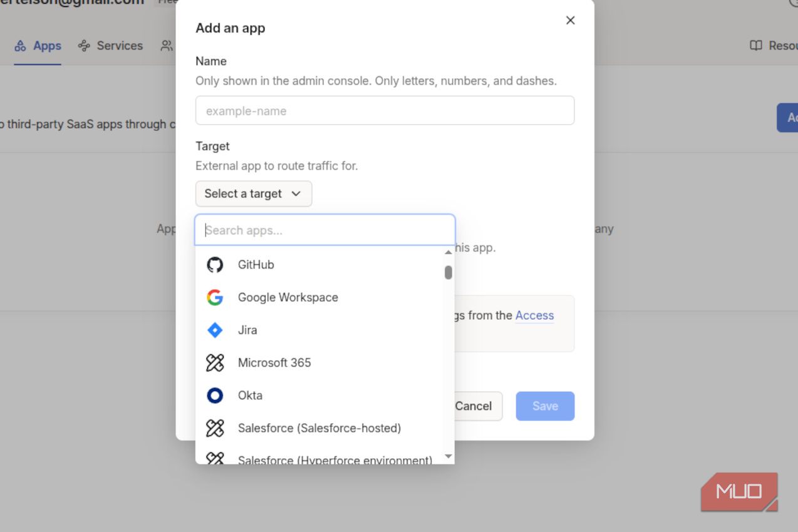Screen dimensions: 798x532
Task: Click the Name input field
Action: 385,111
